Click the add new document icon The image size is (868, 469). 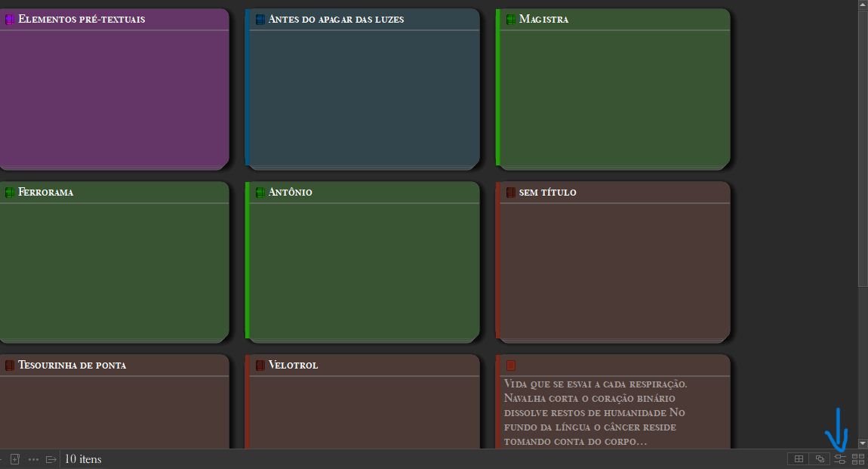[x=14, y=459]
